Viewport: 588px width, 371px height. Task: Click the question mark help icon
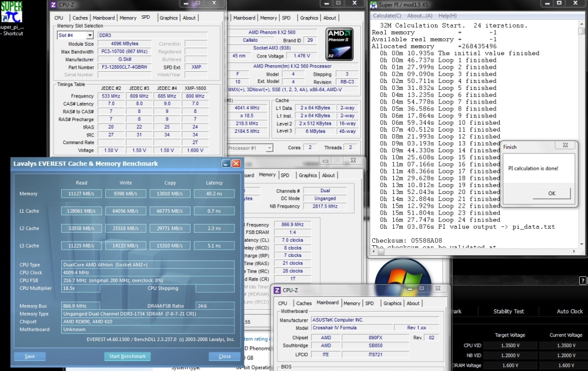[583, 280]
